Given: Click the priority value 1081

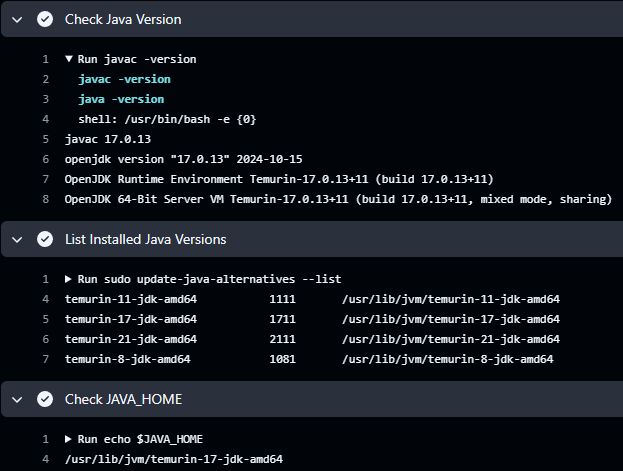Looking at the screenshot, I should (282, 359).
